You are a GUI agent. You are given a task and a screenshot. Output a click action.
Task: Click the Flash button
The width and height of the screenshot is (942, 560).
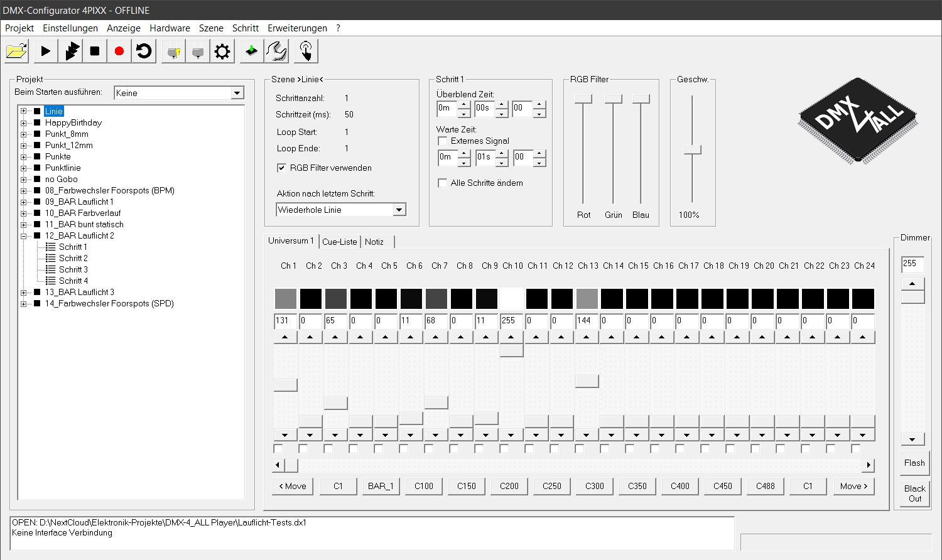[x=914, y=463]
